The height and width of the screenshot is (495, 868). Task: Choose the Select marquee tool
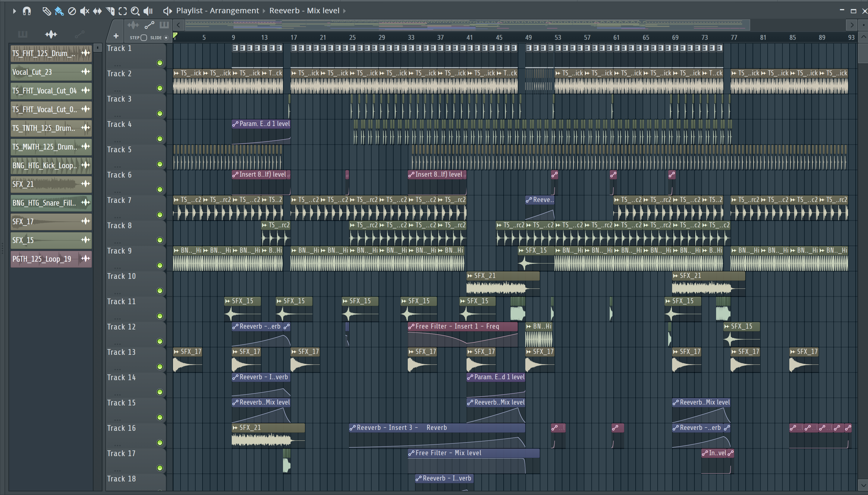click(x=123, y=11)
